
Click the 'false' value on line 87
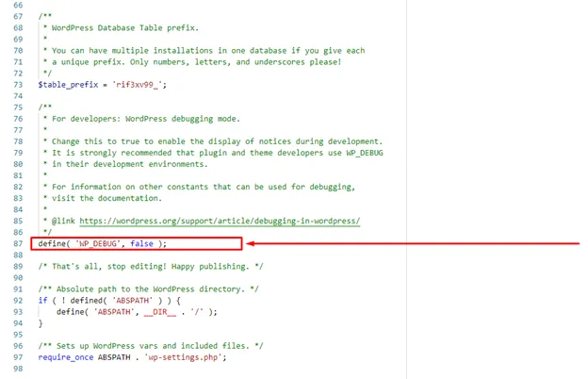[141, 243]
